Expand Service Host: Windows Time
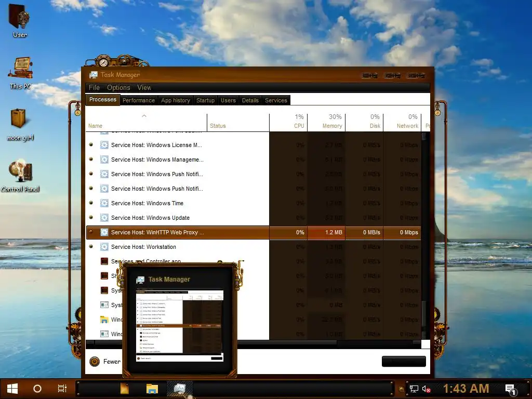The image size is (532, 399). [91, 203]
